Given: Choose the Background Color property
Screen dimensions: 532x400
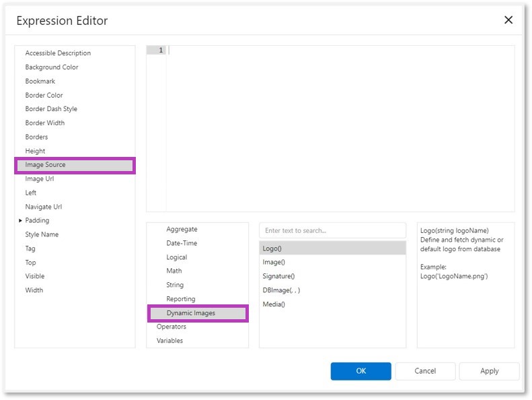Looking at the screenshot, I should (51, 67).
